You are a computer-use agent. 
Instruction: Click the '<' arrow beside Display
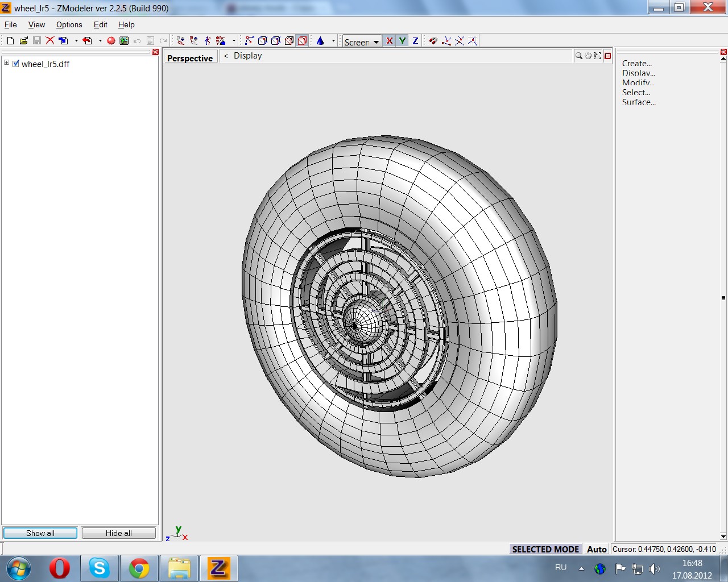(226, 56)
